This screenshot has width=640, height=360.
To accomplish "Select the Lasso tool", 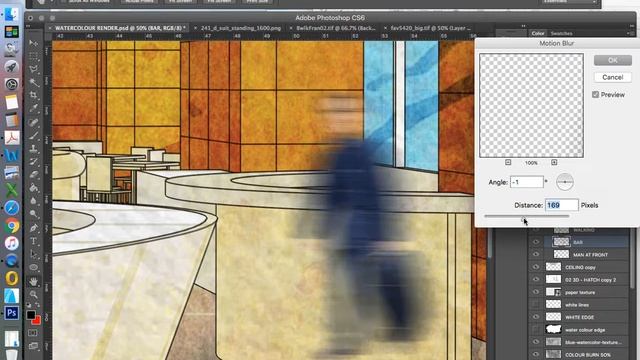I will click(x=33, y=69).
